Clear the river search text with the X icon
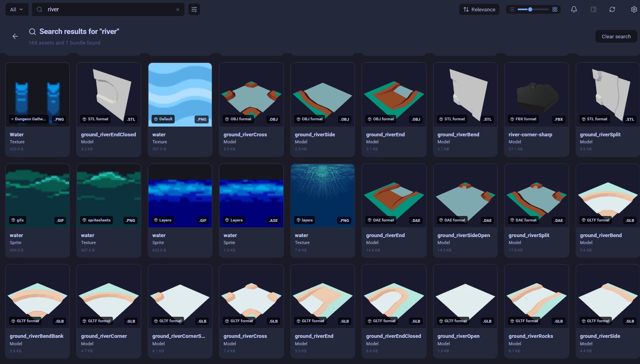This screenshot has height=364, width=640. (178, 10)
